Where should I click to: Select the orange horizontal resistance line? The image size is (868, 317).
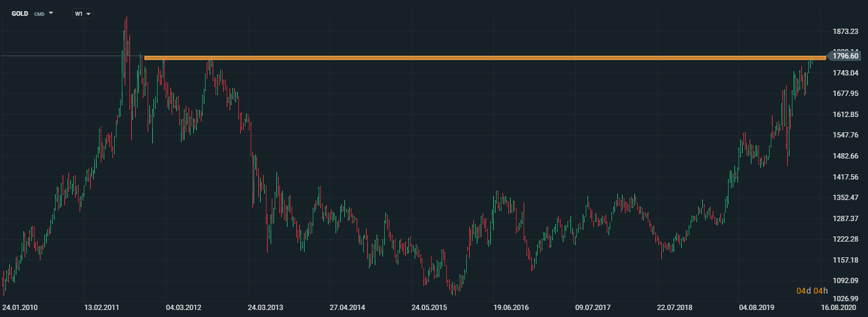click(x=485, y=58)
